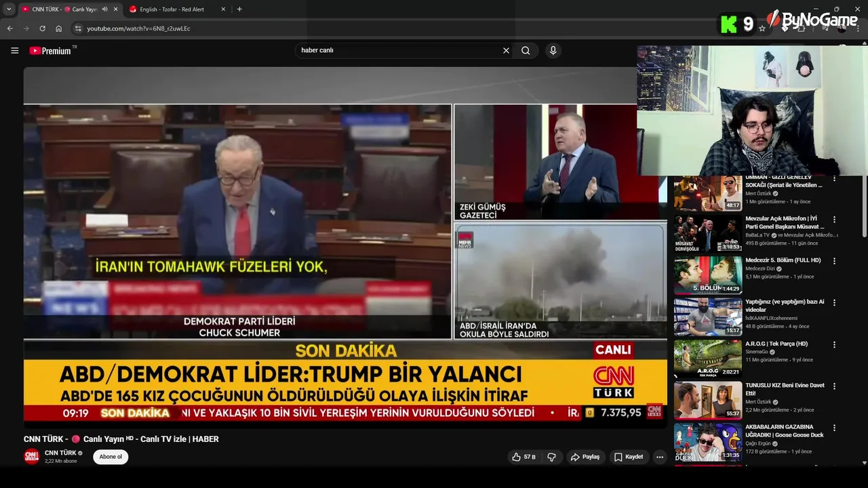Share the video via Paylaş
The image size is (868, 488).
[x=585, y=457]
